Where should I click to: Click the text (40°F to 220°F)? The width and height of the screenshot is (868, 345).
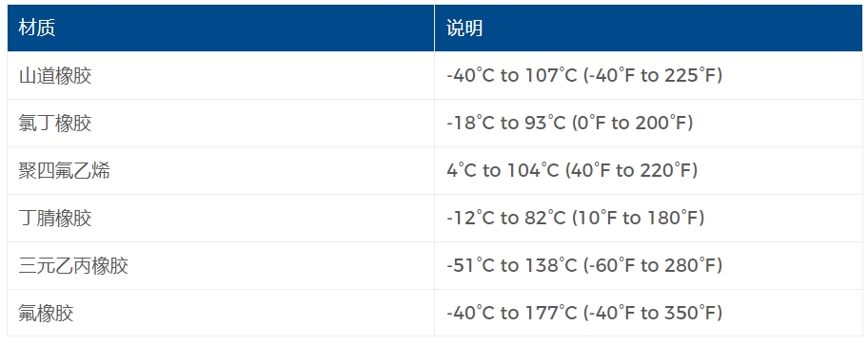631,170
